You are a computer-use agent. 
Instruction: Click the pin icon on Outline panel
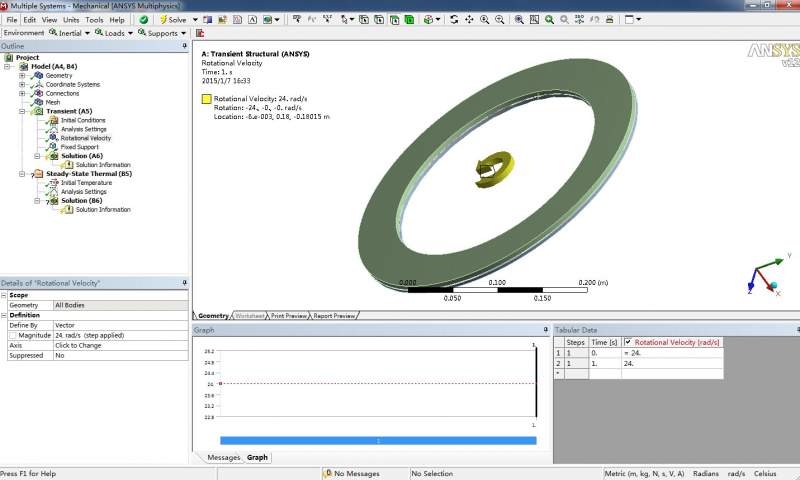coord(184,46)
